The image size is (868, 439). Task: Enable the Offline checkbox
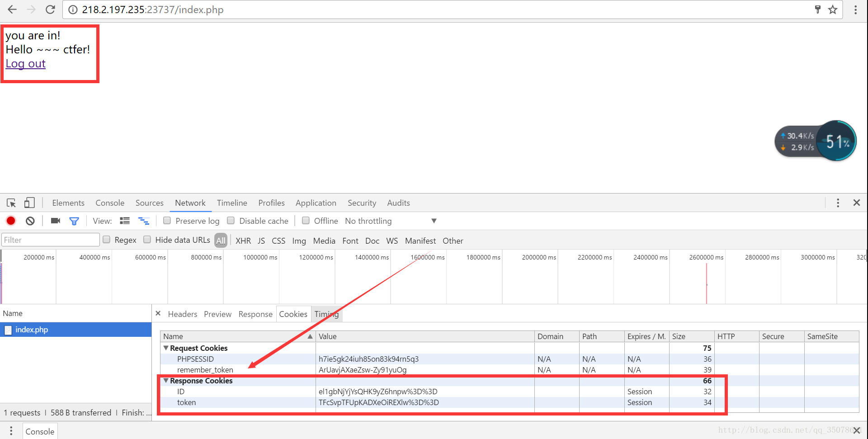pos(306,221)
